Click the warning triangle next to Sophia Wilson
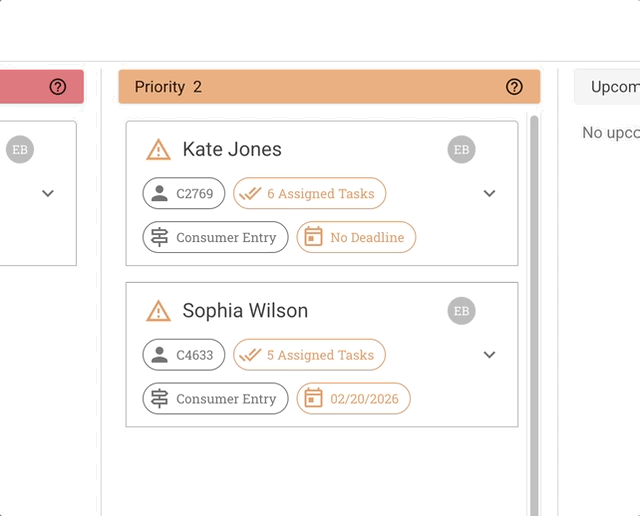 coord(158,311)
